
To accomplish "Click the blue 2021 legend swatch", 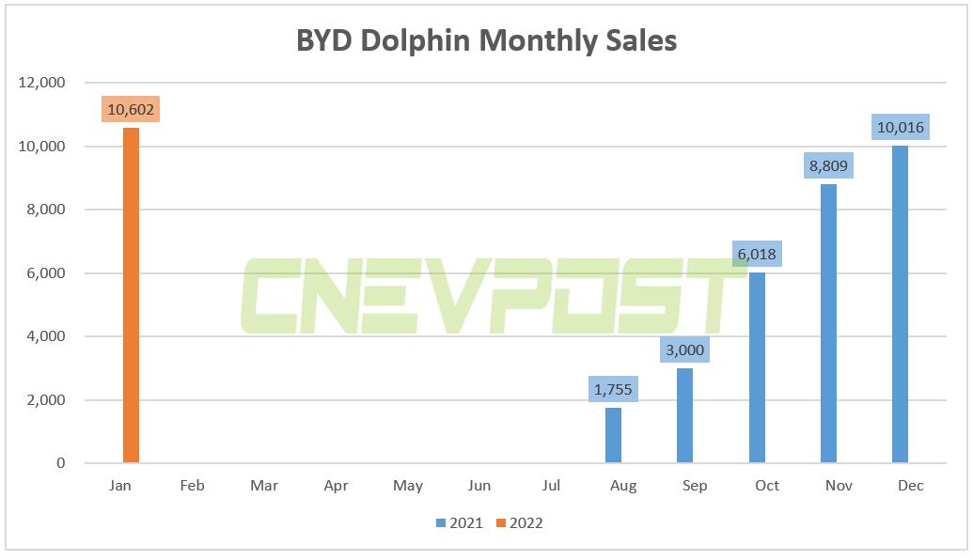I will coord(441,522).
